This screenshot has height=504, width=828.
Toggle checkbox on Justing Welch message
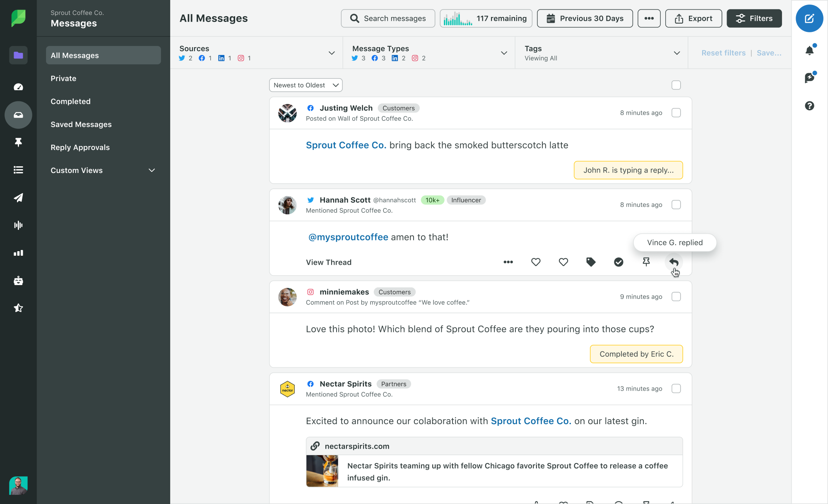coord(676,113)
